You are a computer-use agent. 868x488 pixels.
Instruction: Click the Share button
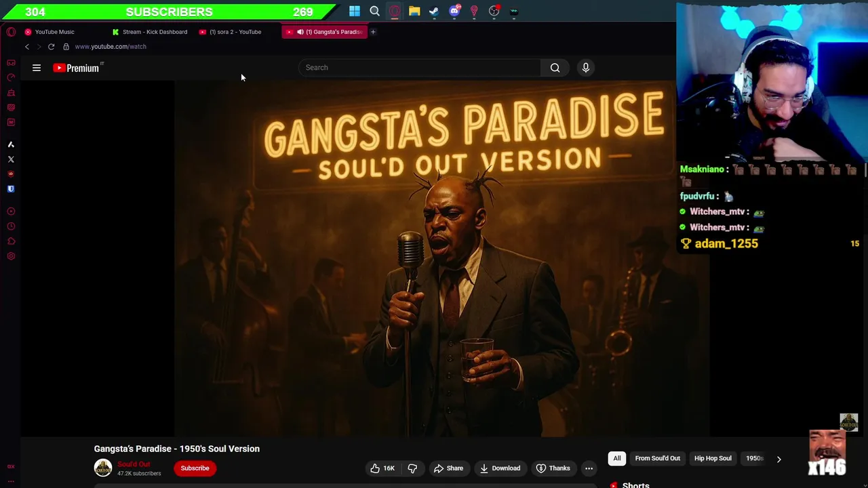pyautogui.click(x=448, y=468)
